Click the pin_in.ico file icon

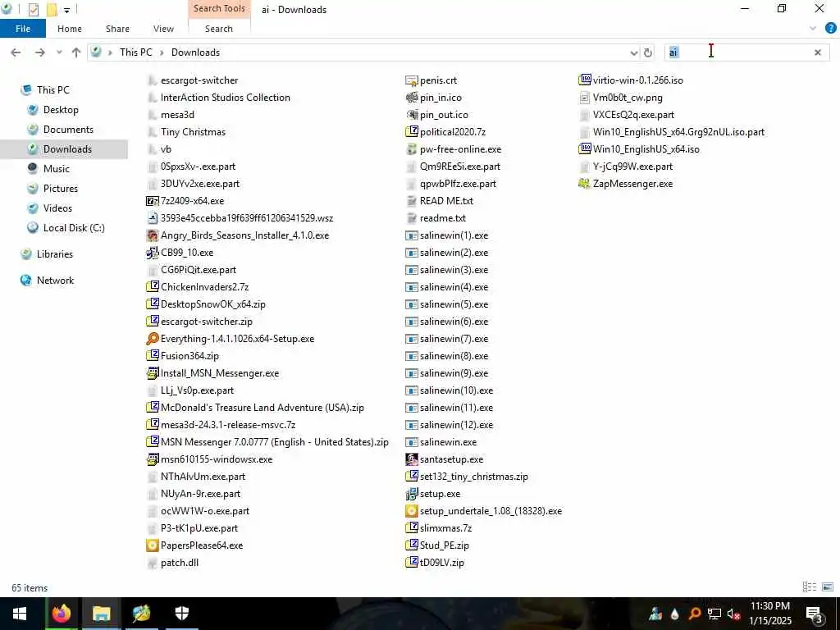(x=412, y=98)
